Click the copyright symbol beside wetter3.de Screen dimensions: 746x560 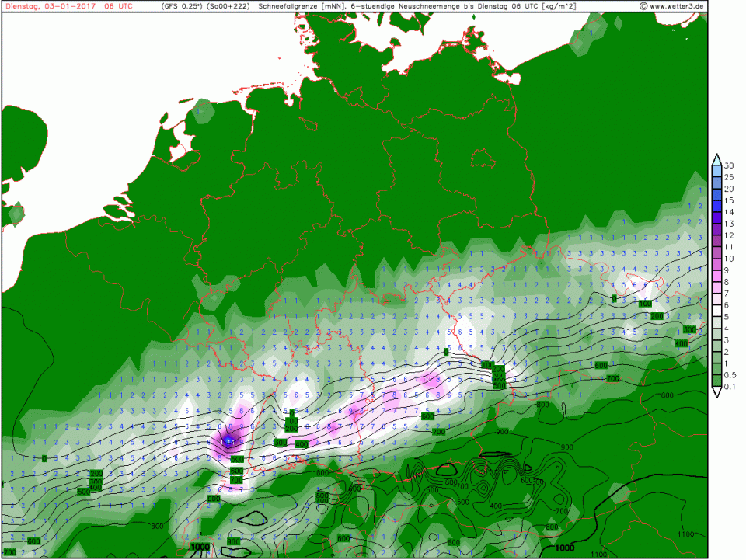tap(643, 6)
